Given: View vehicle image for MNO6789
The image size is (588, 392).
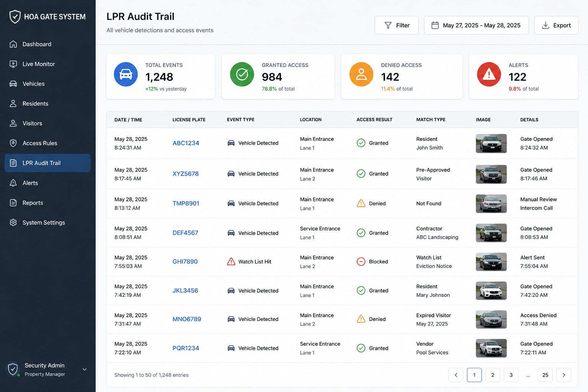Looking at the screenshot, I should (x=491, y=319).
